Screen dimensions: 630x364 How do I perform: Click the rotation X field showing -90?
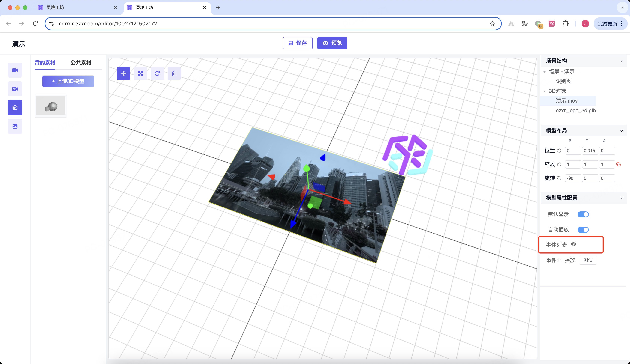point(573,178)
